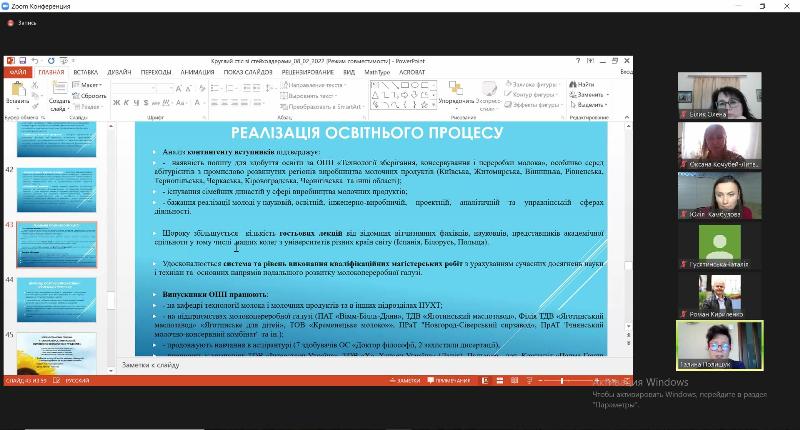Viewport: 800px width, 430px height.
Task: Open the Section (Раздел) dropdown
Action: pos(87,107)
